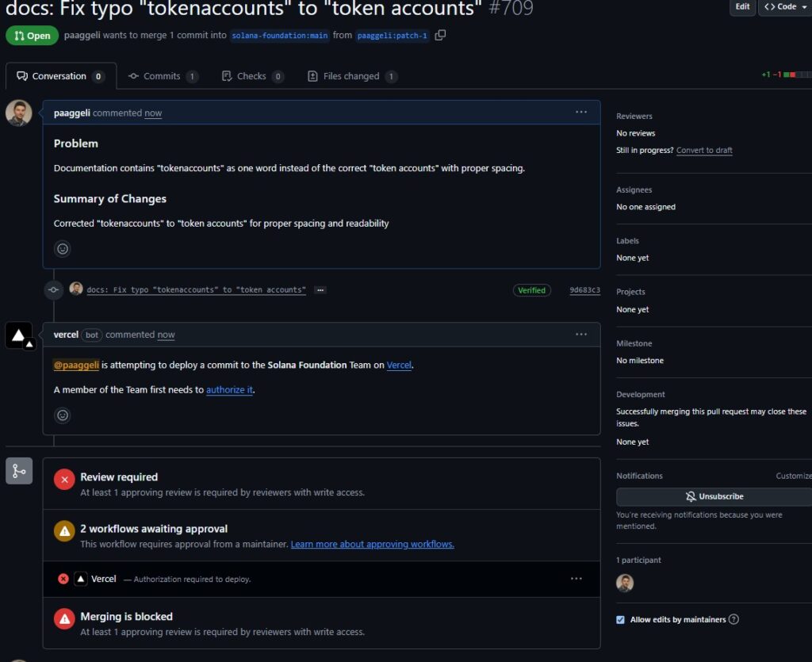Copy the head branch name icon
The width and height of the screenshot is (812, 662).
[x=441, y=35]
